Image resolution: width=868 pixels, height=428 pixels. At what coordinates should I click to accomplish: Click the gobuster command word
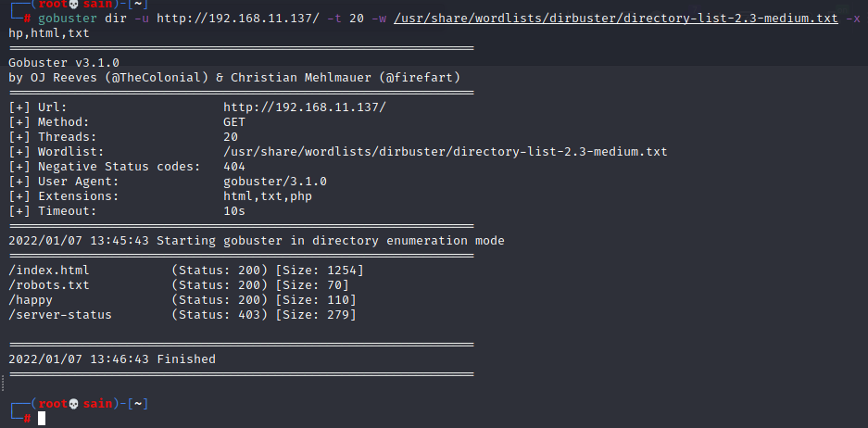coord(68,19)
